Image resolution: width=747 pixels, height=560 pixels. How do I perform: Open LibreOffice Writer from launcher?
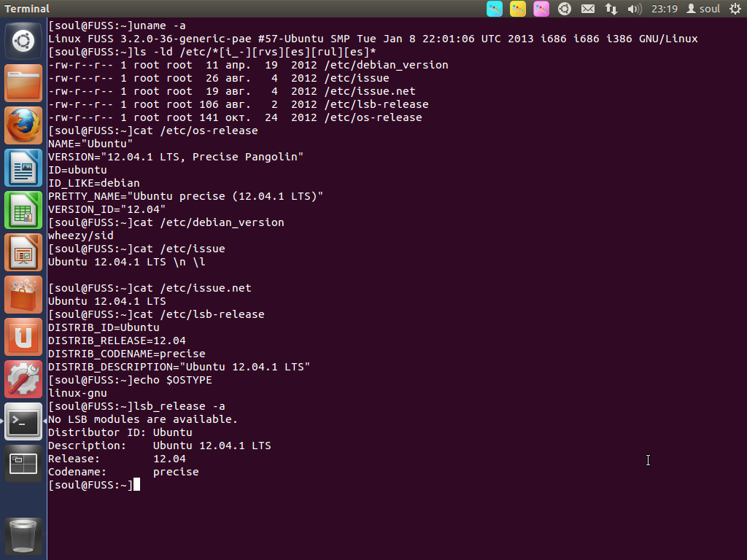(x=23, y=168)
